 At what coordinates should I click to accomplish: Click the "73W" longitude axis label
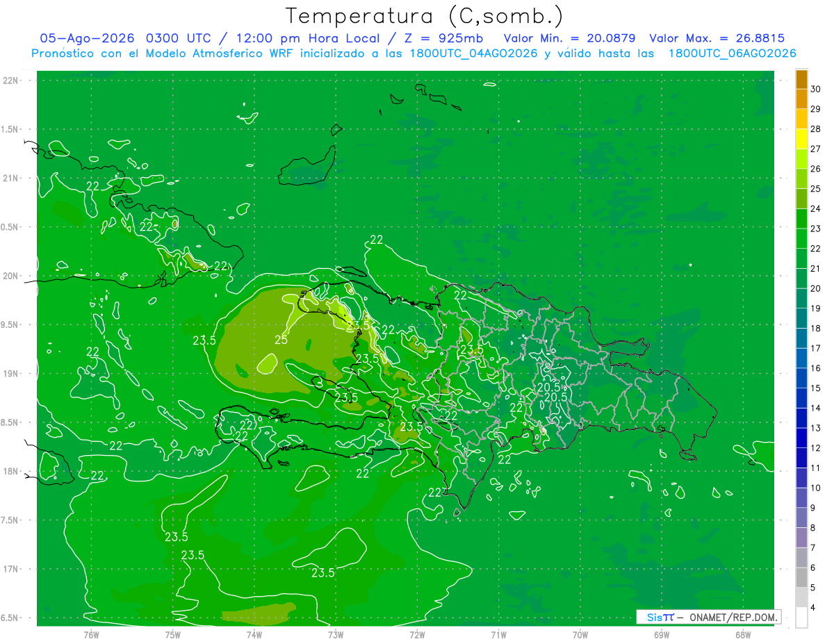point(335,634)
